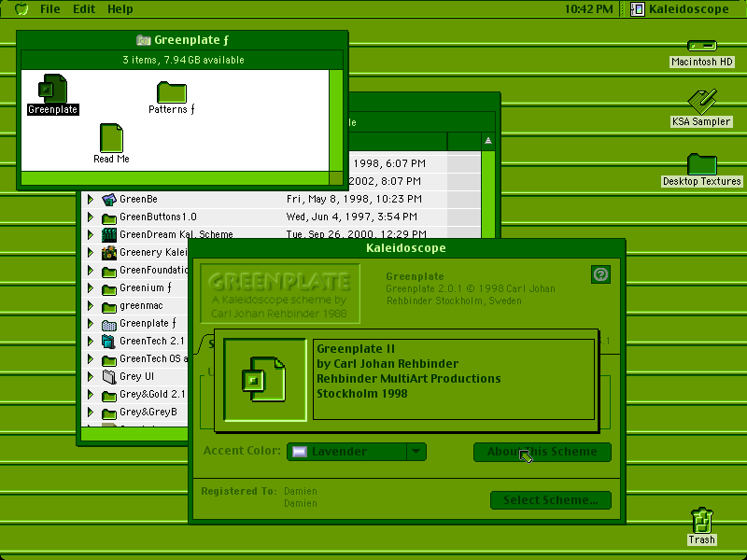Expand the GreenBe disclosure triangle

90,199
